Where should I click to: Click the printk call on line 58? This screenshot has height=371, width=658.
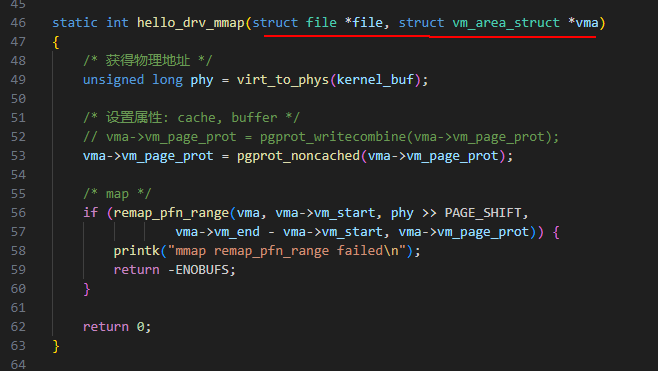(137, 251)
